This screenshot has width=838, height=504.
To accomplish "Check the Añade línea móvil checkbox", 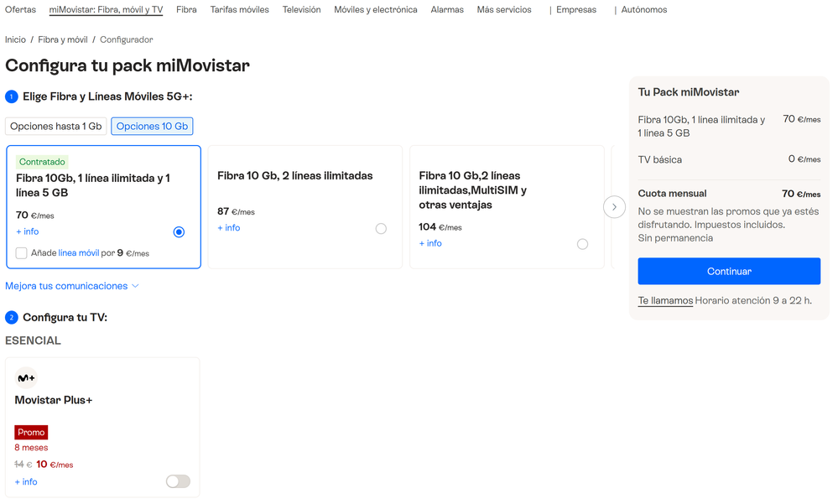I will (22, 253).
